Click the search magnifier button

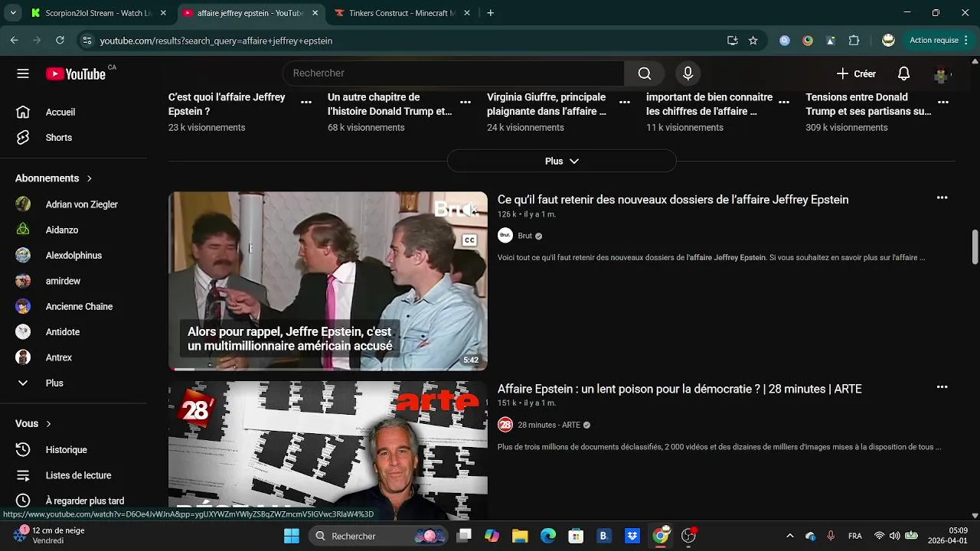645,73
